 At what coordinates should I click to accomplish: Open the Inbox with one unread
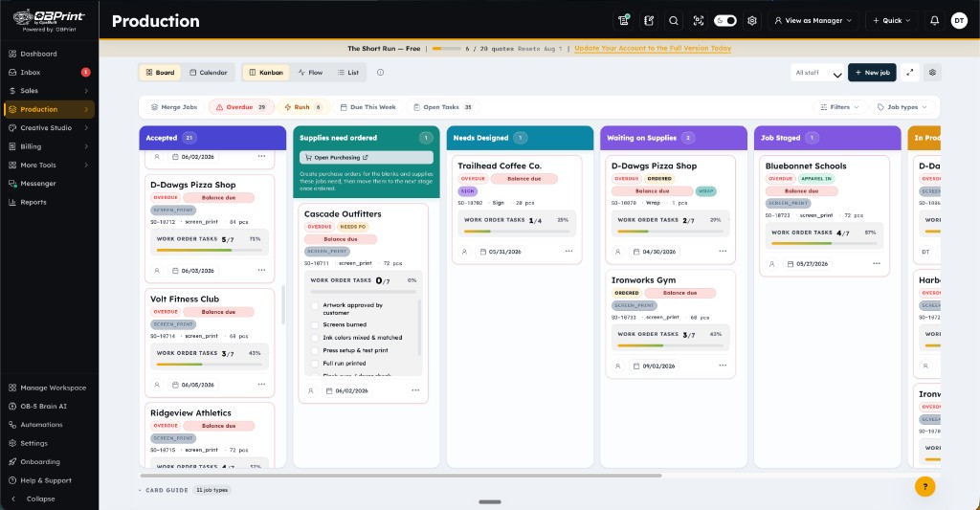[49, 73]
